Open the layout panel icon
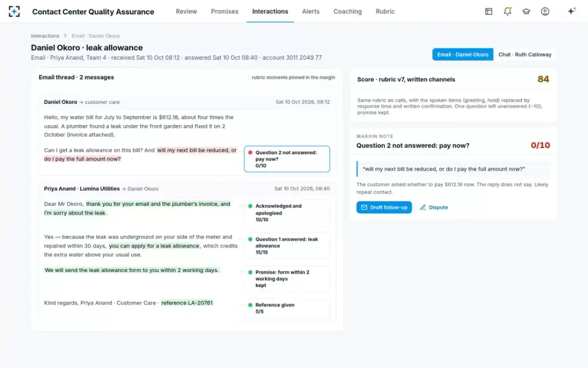 coord(489,11)
